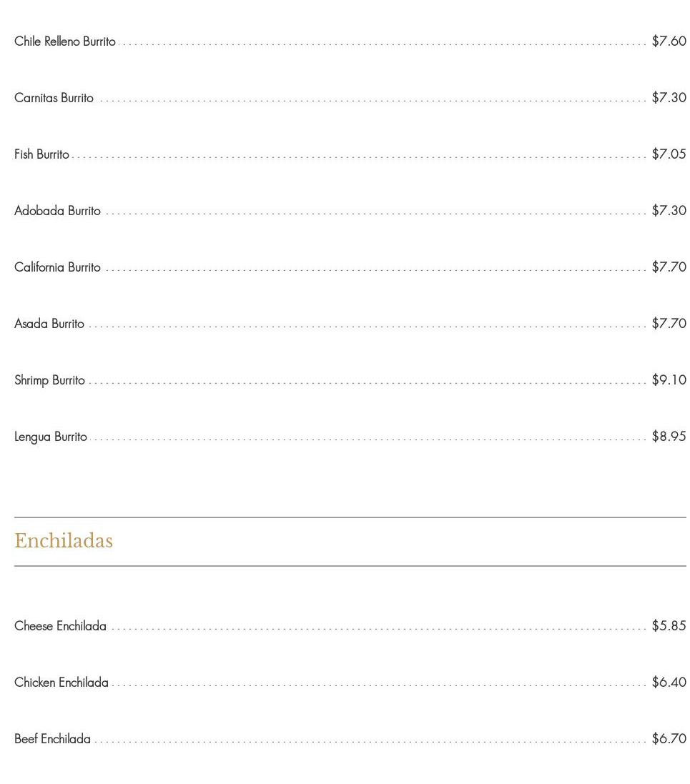
Task: Pick the Shrimp Burrito item
Action: pos(49,380)
